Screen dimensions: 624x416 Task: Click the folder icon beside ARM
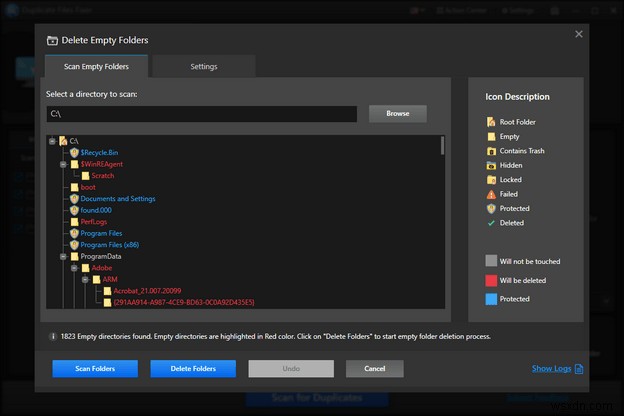click(x=96, y=279)
